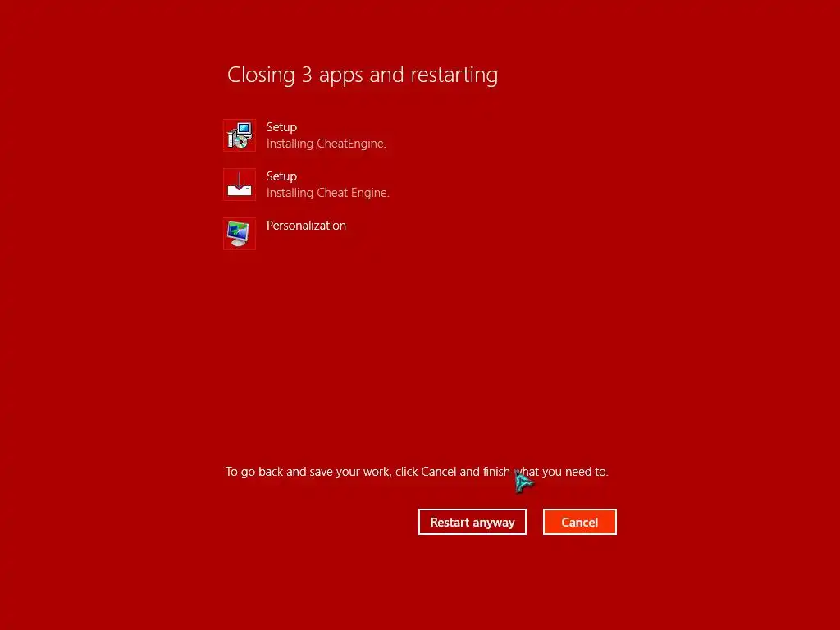The width and height of the screenshot is (840, 630).
Task: Click 'Installing CheatEngine.' status text
Action: pyautogui.click(x=326, y=144)
